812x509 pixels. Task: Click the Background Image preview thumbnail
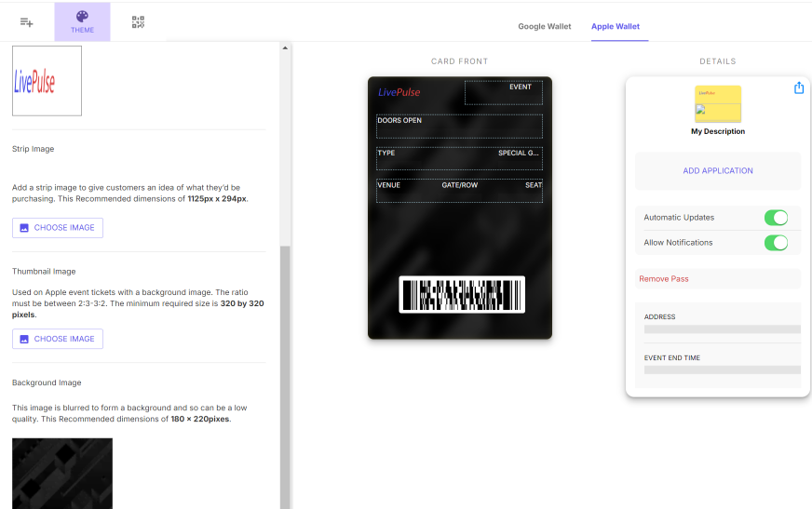[x=62, y=474]
